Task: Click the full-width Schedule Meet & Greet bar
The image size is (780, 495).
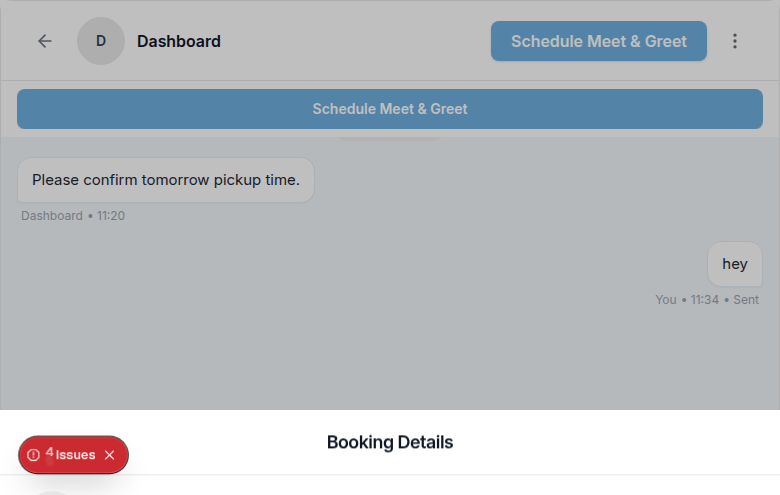Action: pos(390,109)
